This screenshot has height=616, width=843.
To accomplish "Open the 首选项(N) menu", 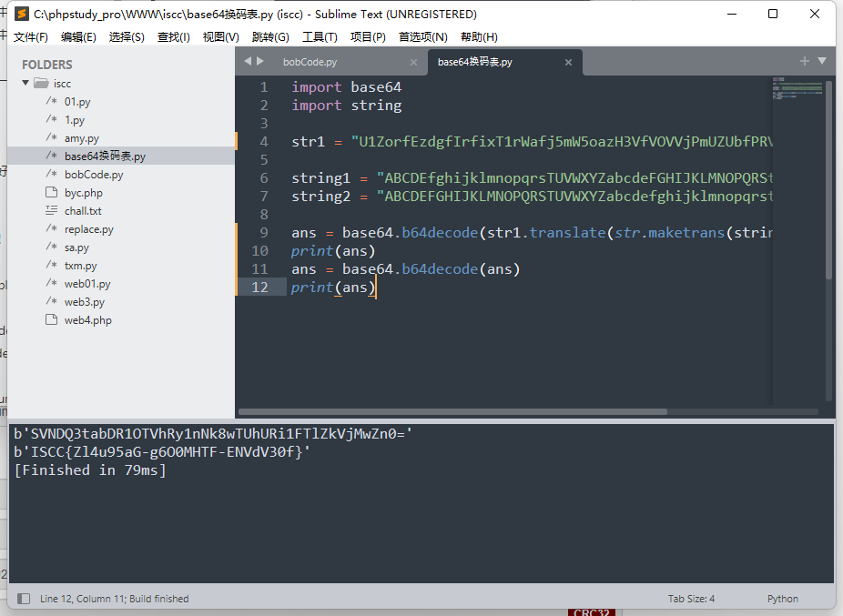I will point(423,36).
